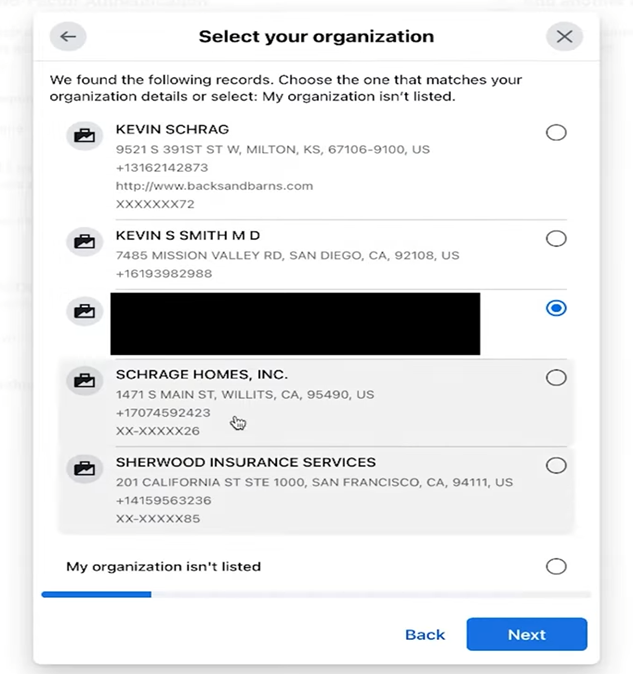Screen dimensions: 633x674
Task: Click the Back text button
Action: 425,635
